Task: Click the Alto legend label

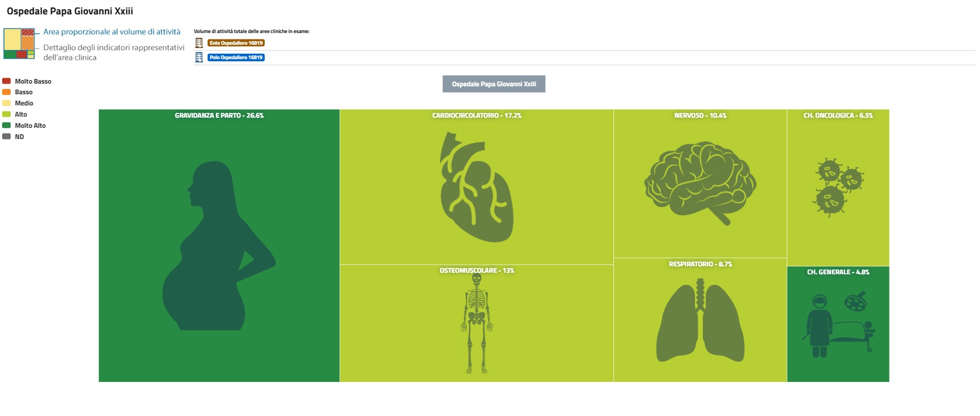Action: (21, 115)
